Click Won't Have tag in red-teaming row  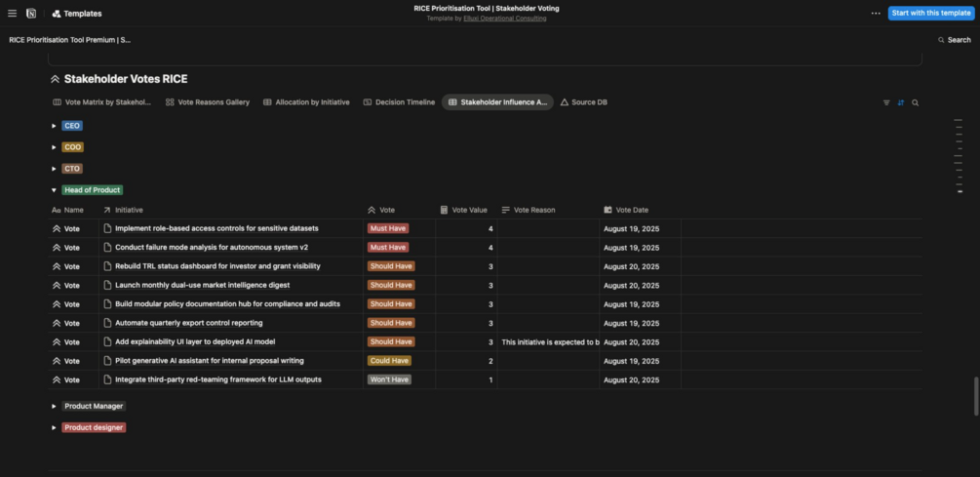[x=389, y=379]
